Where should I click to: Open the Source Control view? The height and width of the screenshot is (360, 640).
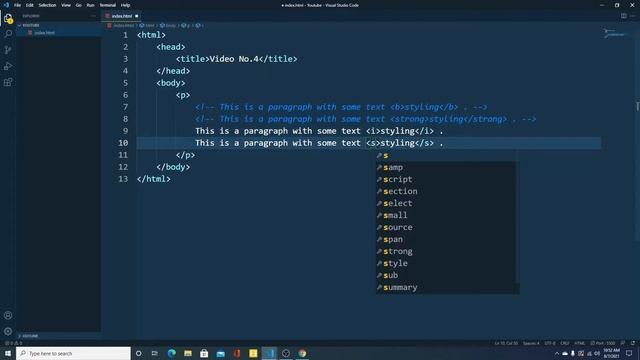click(x=8, y=50)
